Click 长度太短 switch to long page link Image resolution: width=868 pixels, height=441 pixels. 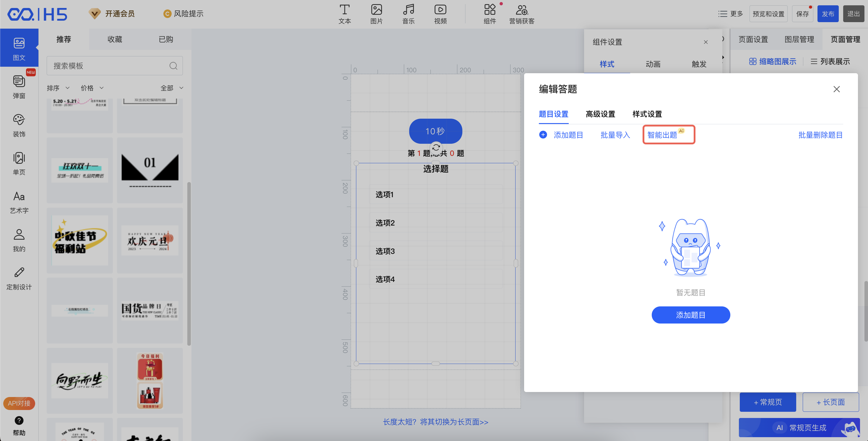pos(435,422)
